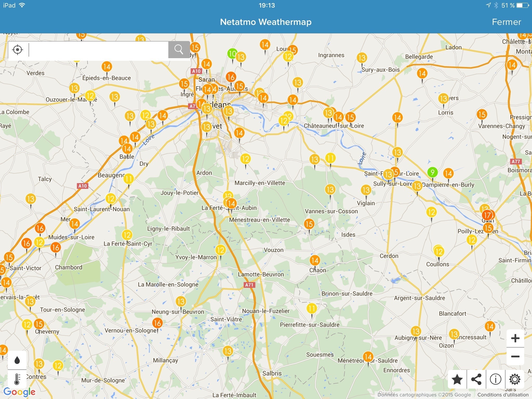Select 13 marker above Sury-aux-Bois
The height and width of the screenshot is (399, 532).
point(362,58)
